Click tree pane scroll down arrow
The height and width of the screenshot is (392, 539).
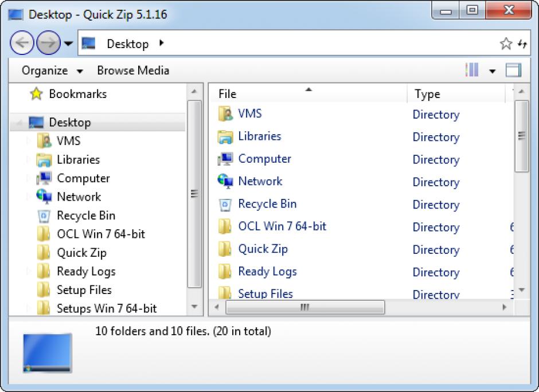194,307
